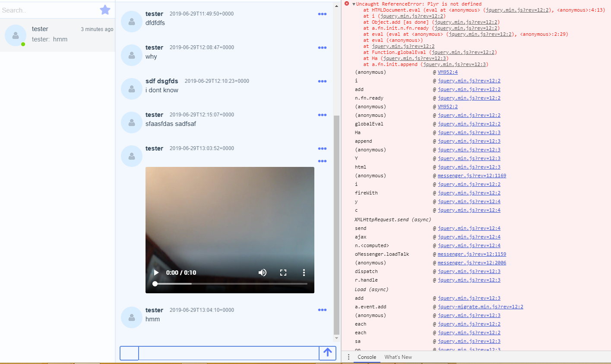Click the star favorites icon beside search
This screenshot has height=364, width=611.
105,10
